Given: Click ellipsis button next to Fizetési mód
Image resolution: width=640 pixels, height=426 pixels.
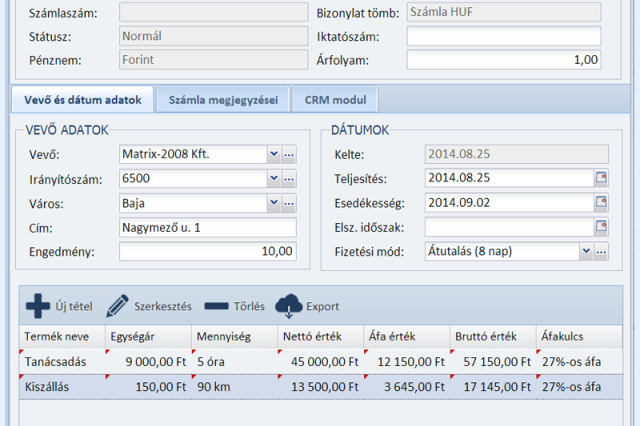Looking at the screenshot, I should (x=601, y=253).
